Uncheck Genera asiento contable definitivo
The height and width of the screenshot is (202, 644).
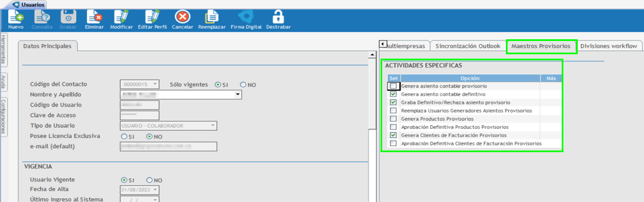(x=393, y=94)
